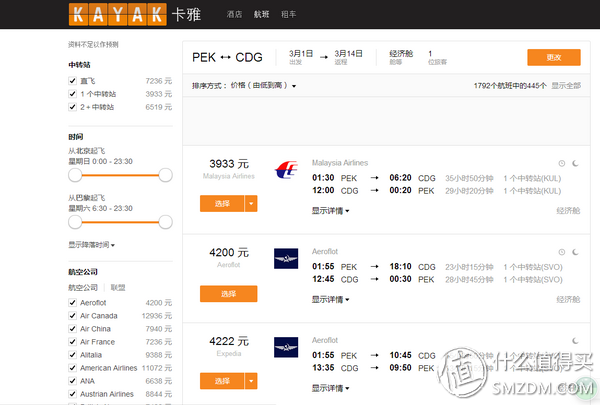
Task: Click the Malaysia Airlines logo
Action: (x=286, y=170)
